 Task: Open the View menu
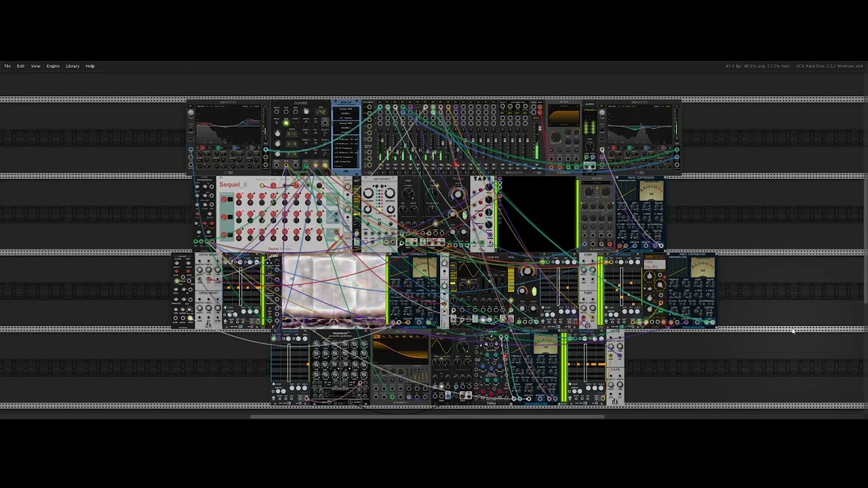pyautogui.click(x=35, y=66)
